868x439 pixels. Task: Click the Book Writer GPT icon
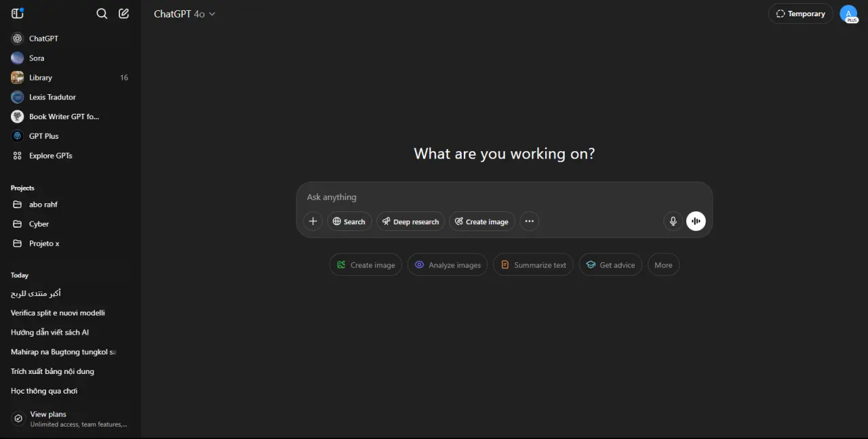(18, 117)
